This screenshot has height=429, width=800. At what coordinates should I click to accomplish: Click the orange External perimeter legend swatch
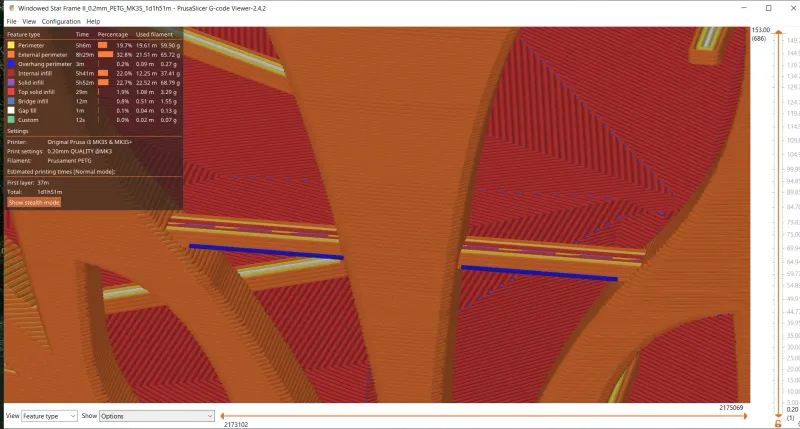pos(10,54)
